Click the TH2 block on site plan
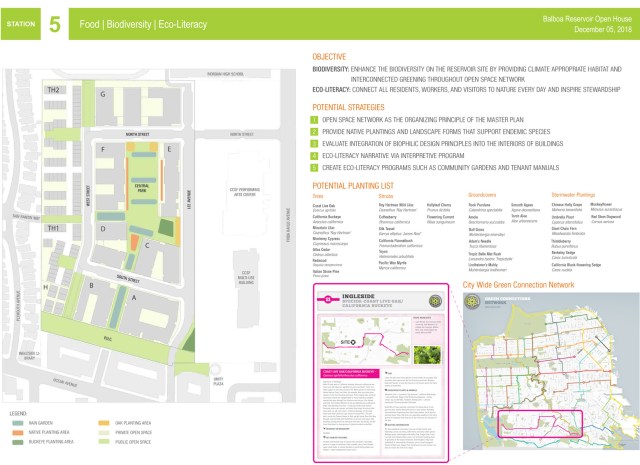640x465 pixels. tap(52, 91)
